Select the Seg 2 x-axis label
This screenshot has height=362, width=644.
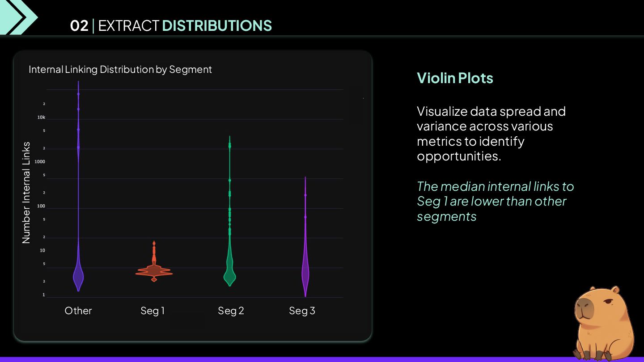(x=231, y=311)
